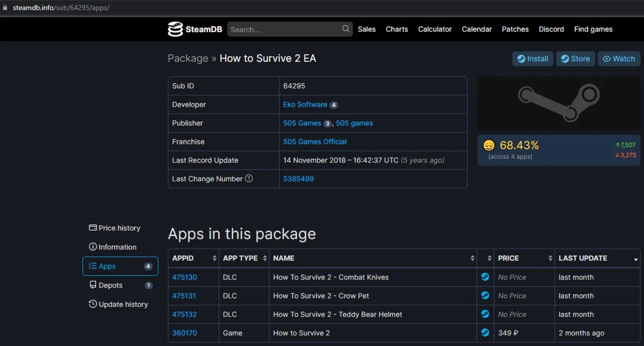Viewport: 644px width, 346px height.
Task: Click How To Survive 2 - Combat Knives name
Action: click(331, 277)
